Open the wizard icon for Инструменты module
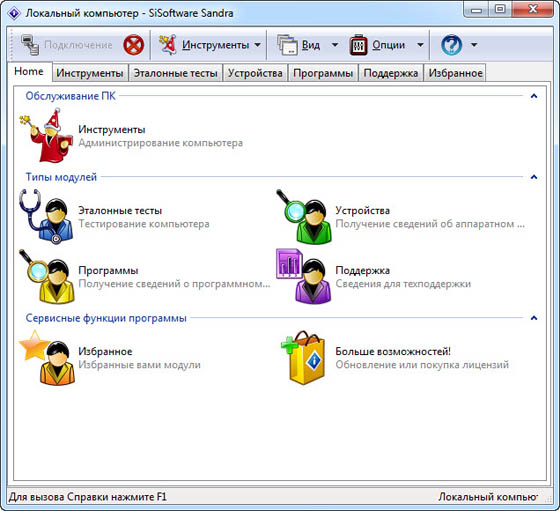This screenshot has width=560, height=511. click(x=46, y=136)
